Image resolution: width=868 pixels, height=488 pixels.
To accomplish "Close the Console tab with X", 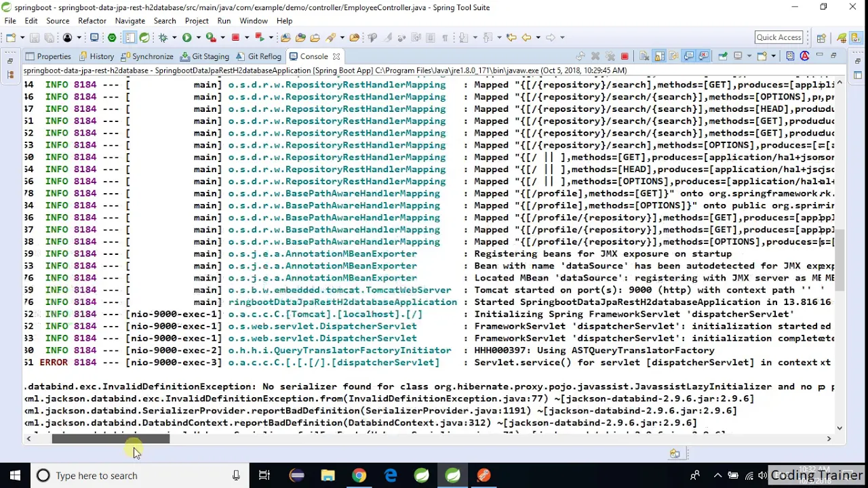I will pos(336,56).
